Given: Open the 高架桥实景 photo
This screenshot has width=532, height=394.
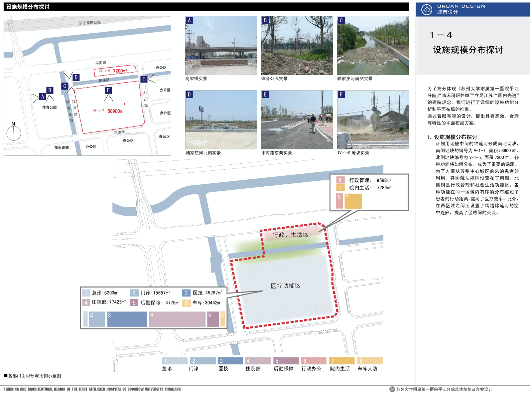Looking at the screenshot, I should click(x=221, y=46).
